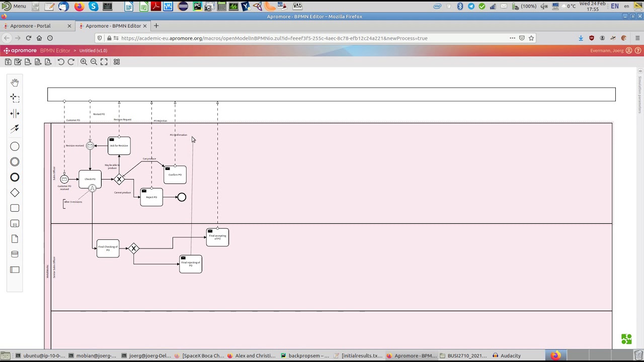Zoom in on the diagram
The image size is (644, 362).
[x=84, y=62]
